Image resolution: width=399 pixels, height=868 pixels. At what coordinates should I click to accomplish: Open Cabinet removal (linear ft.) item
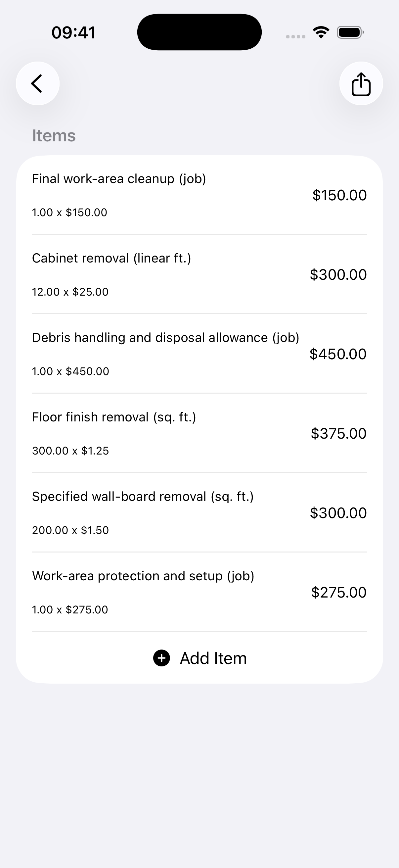point(199,274)
